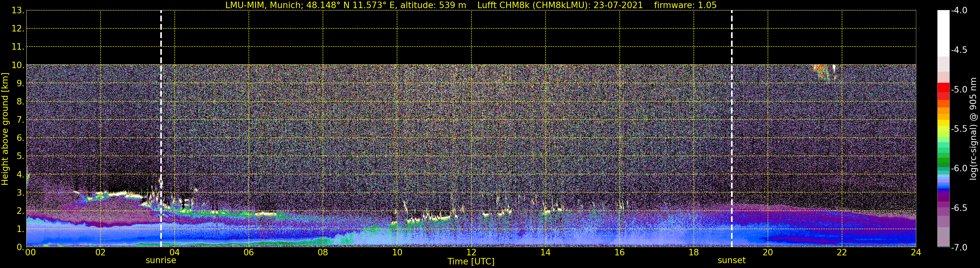Viewport: 980px width, 268px height.
Task: Click the x-axis tick label '06'
Action: pos(249,252)
